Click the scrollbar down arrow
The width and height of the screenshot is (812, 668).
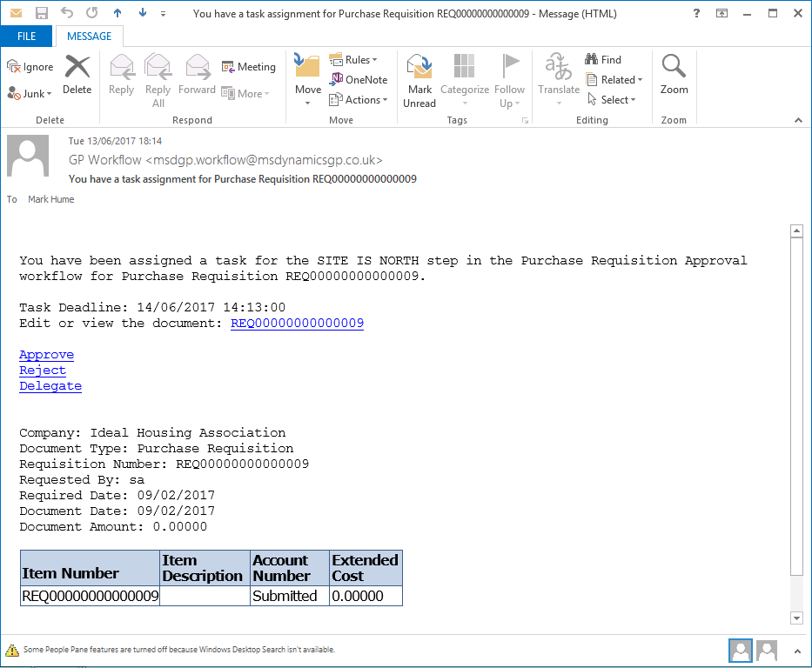tap(797, 618)
